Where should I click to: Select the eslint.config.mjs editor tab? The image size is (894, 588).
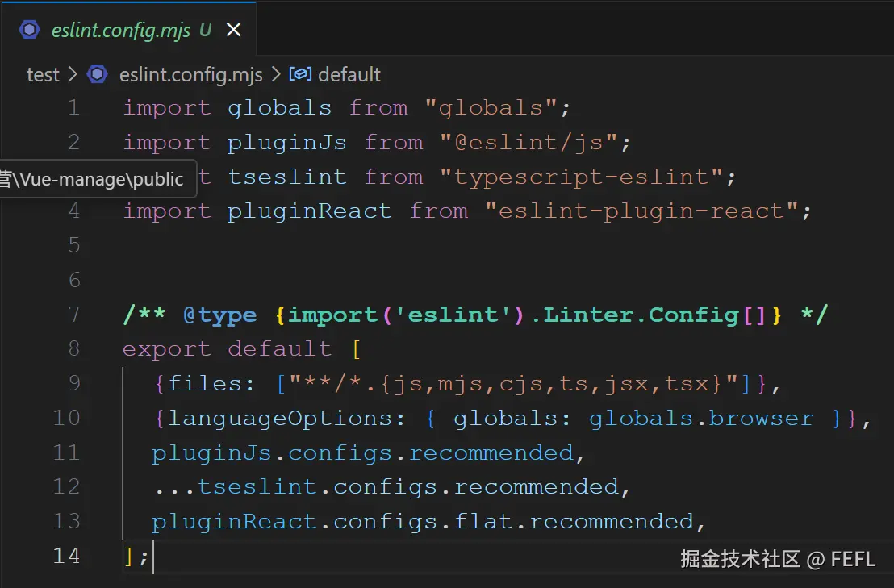click(x=121, y=31)
